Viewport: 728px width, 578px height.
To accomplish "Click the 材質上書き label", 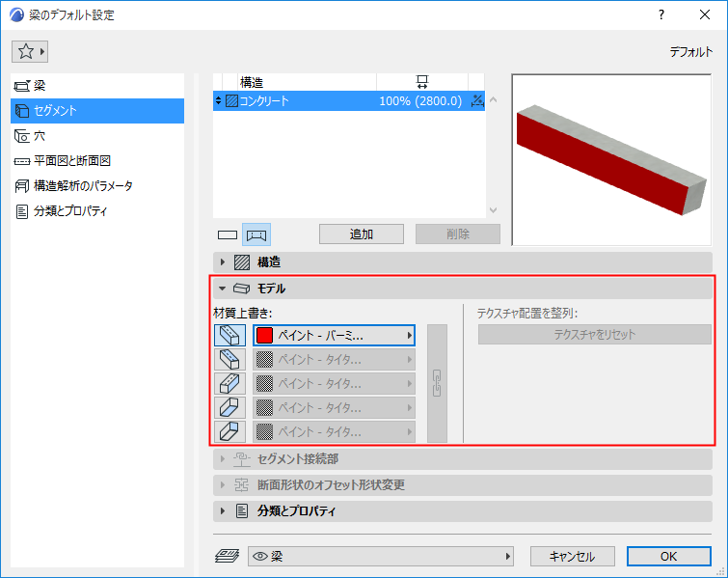I will [x=243, y=314].
